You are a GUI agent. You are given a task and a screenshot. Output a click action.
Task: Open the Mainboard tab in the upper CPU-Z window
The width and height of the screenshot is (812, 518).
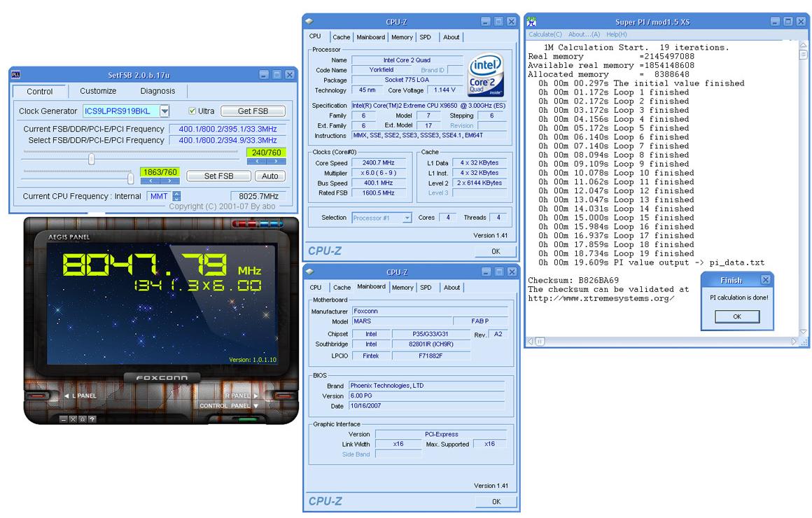[371, 37]
